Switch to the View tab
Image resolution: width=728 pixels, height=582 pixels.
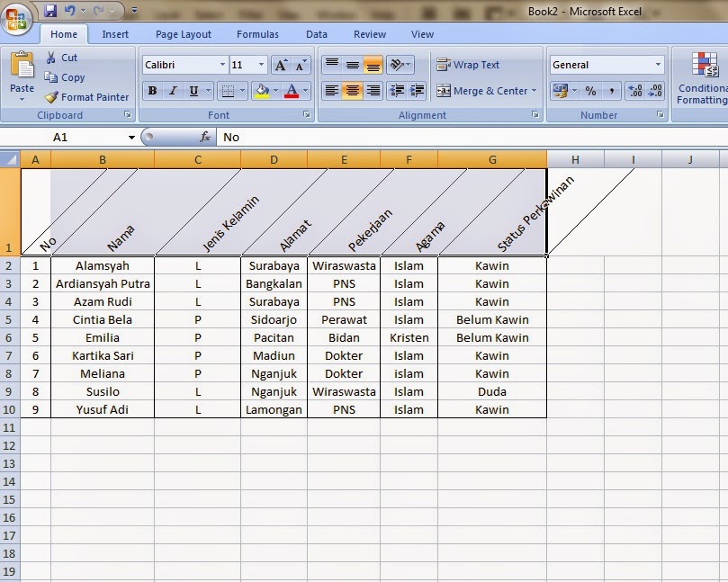422,34
